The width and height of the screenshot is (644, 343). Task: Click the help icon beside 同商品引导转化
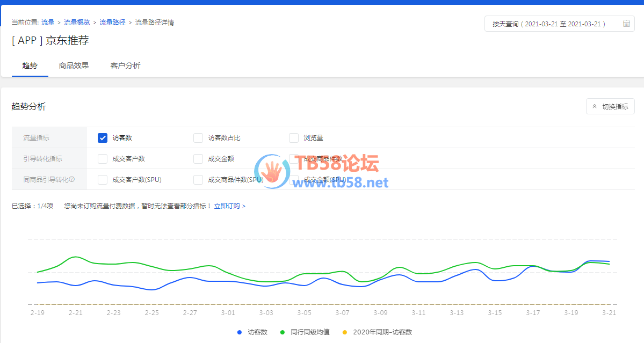click(x=71, y=180)
